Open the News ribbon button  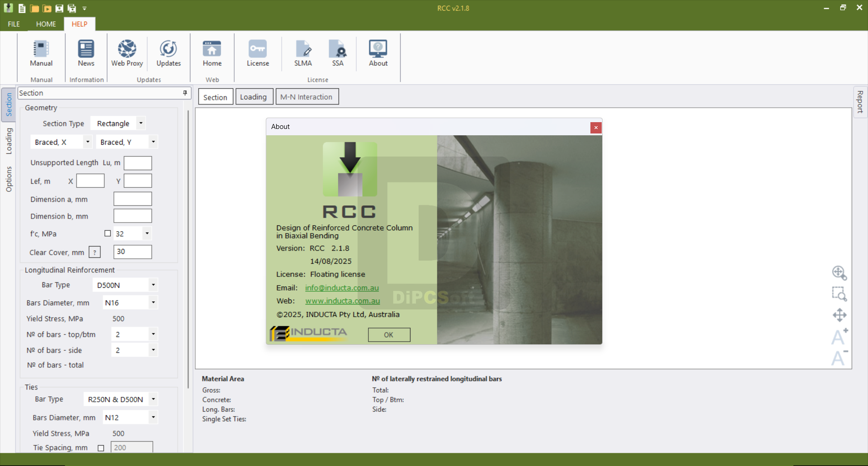click(86, 53)
